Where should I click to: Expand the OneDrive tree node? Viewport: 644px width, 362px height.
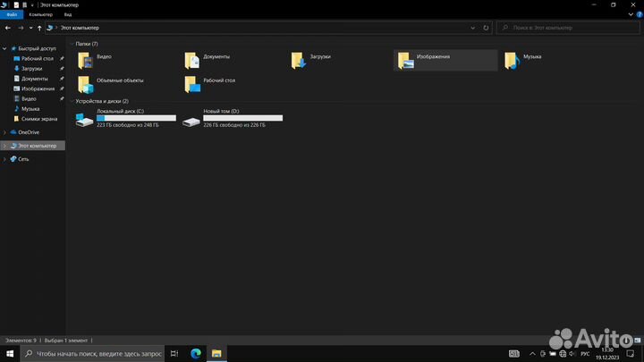(5, 132)
